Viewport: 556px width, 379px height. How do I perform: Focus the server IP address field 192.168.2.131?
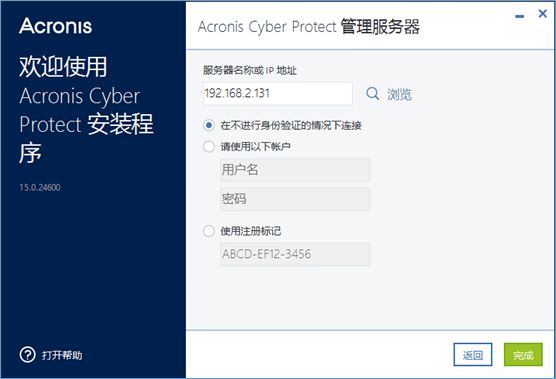click(x=278, y=94)
